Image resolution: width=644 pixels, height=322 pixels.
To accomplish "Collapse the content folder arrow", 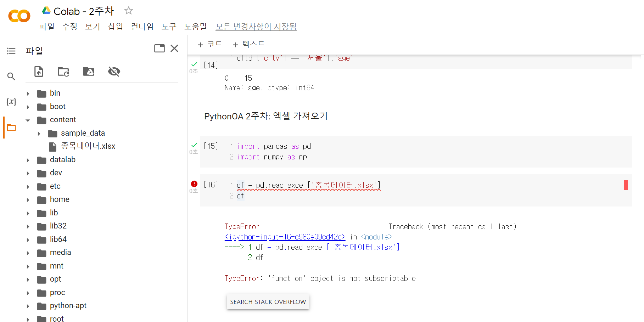I will [x=28, y=120].
